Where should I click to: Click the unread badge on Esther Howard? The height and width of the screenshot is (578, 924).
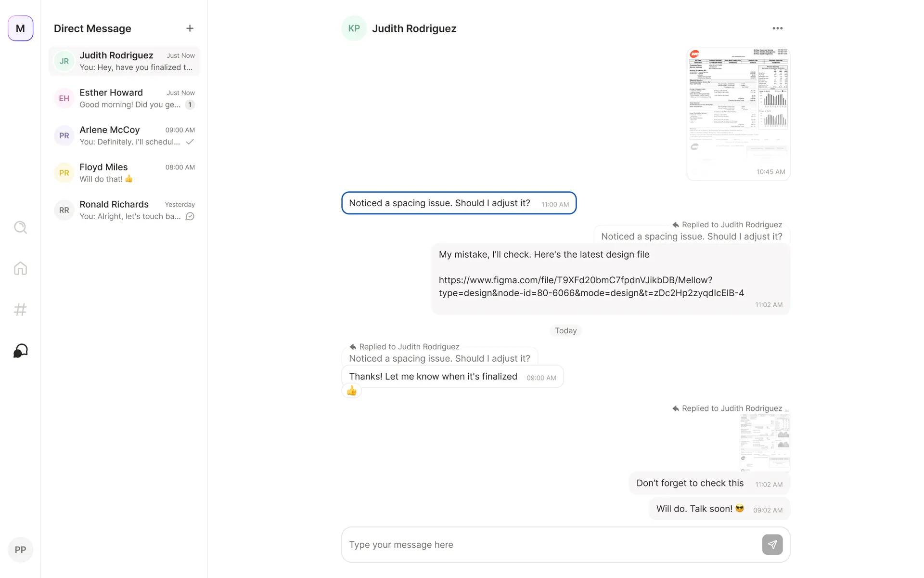pyautogui.click(x=190, y=105)
